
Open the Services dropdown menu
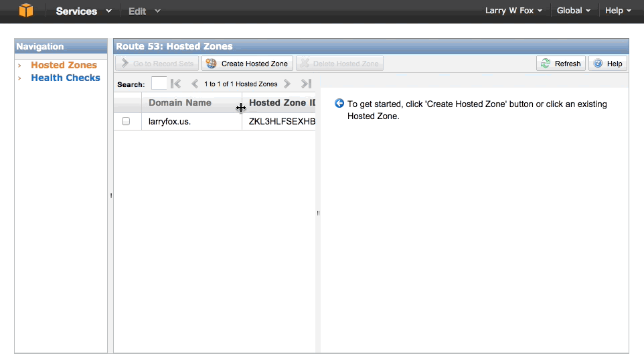coord(83,11)
